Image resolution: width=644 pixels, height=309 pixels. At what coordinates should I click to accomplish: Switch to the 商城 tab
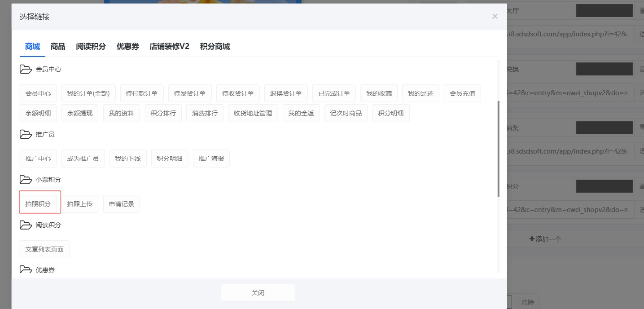point(32,46)
